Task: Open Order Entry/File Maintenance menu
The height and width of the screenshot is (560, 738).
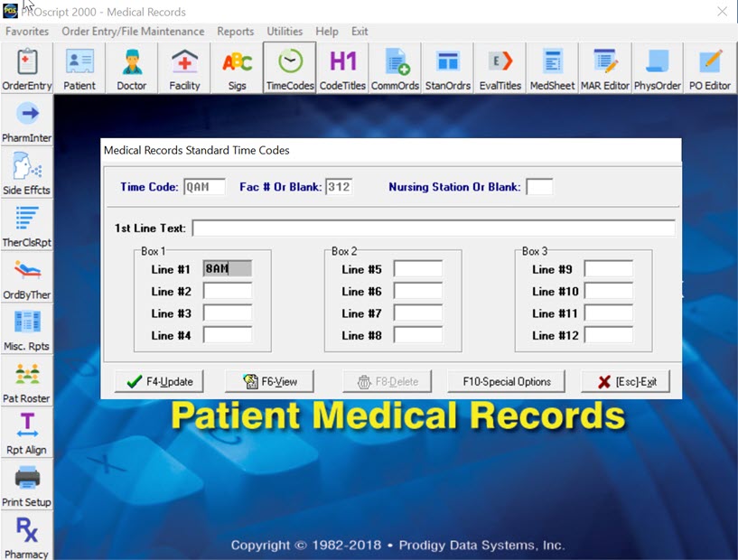Action: (133, 32)
